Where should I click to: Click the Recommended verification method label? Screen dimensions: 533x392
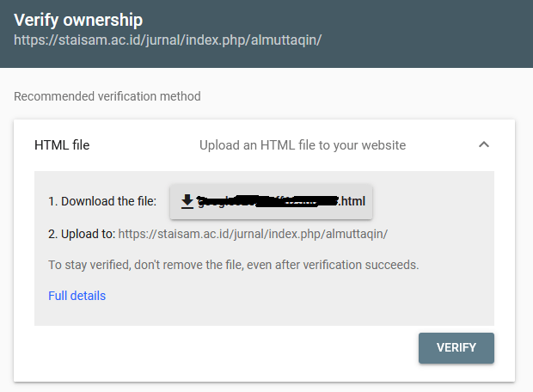click(107, 96)
